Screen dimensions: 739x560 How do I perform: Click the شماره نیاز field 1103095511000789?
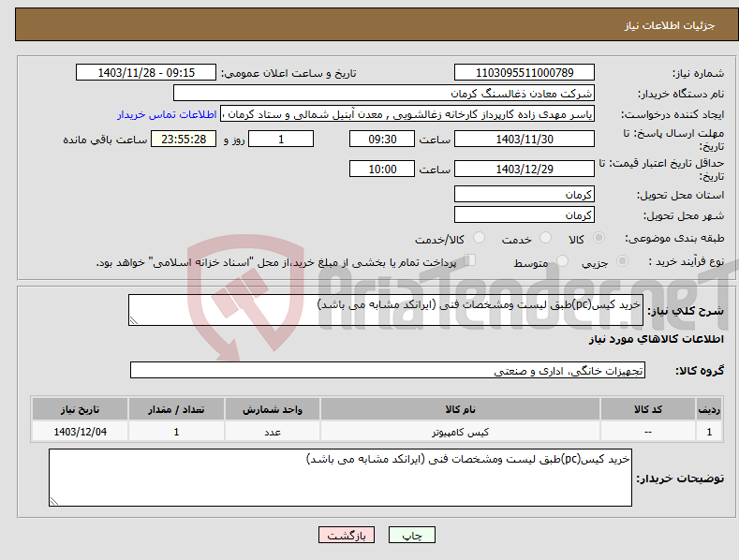point(525,73)
